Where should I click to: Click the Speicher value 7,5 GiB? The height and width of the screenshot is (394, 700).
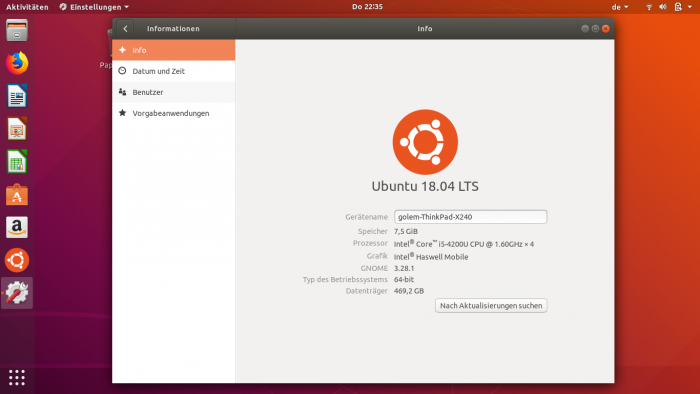pos(406,231)
